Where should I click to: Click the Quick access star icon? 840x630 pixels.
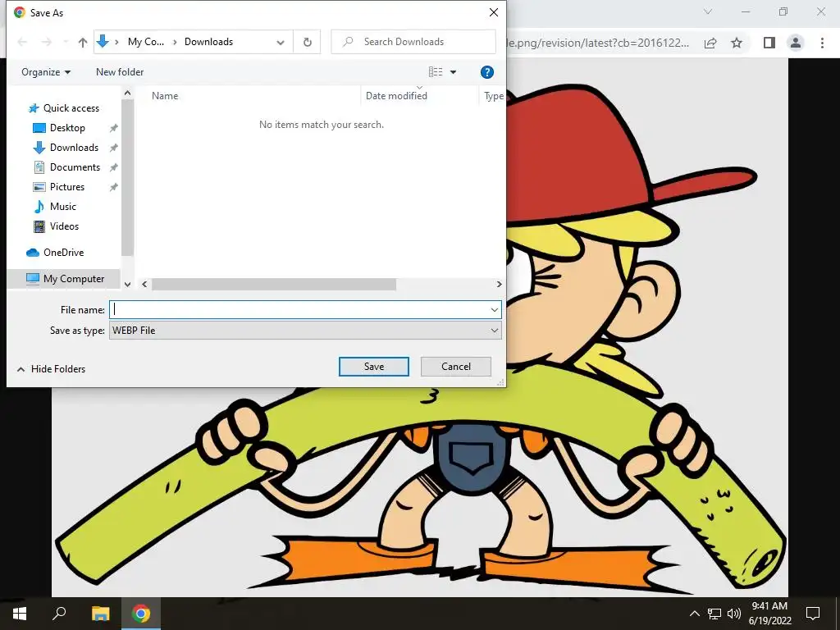click(33, 108)
